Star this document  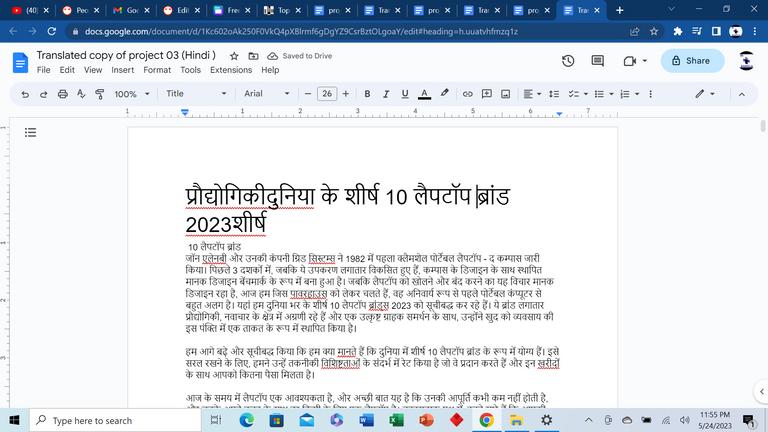click(x=233, y=56)
